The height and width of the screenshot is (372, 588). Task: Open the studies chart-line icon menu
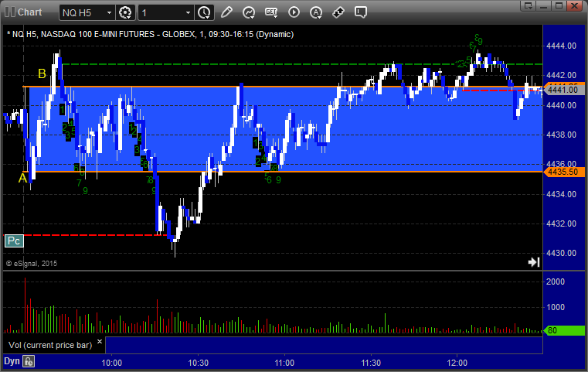249,12
